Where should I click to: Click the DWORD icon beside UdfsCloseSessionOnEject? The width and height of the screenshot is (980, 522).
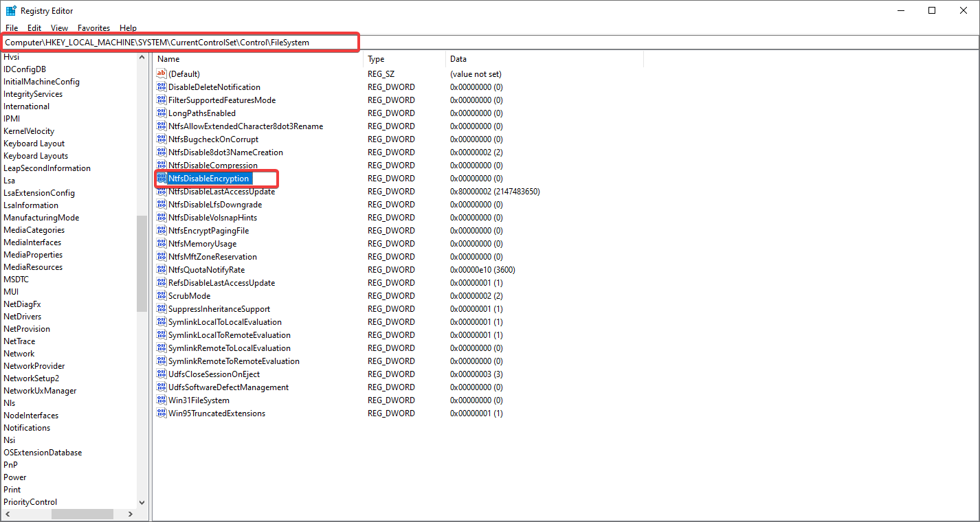pyautogui.click(x=159, y=374)
